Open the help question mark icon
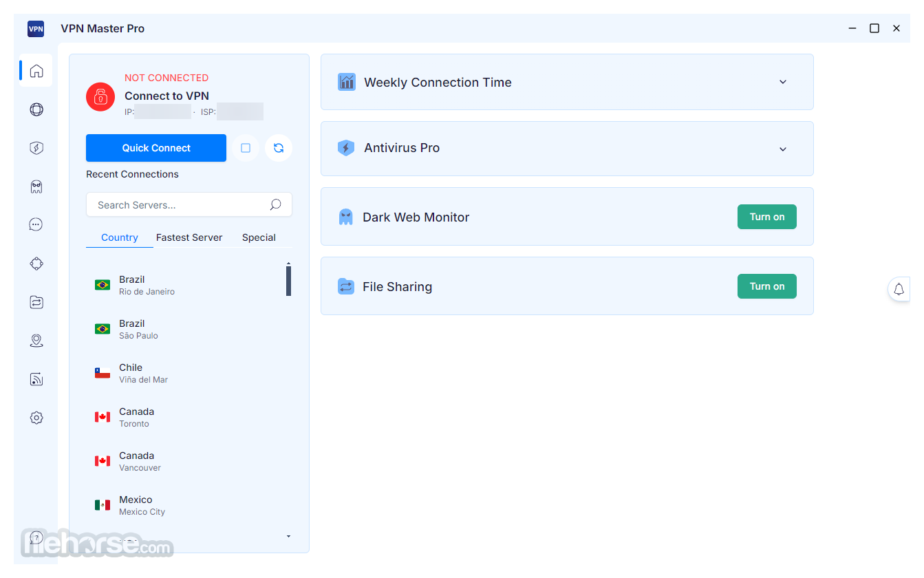The height and width of the screenshot is (578, 924). (36, 537)
